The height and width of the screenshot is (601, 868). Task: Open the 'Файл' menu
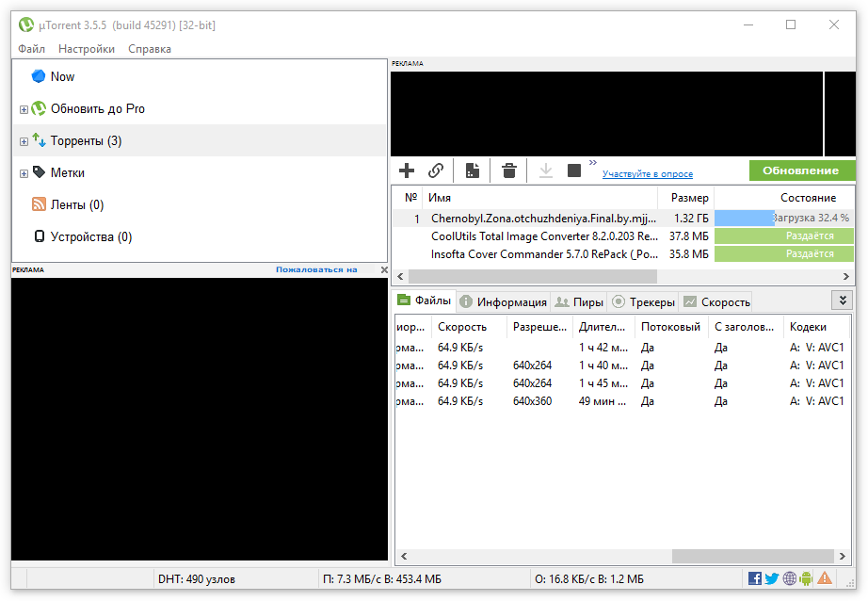coord(32,49)
